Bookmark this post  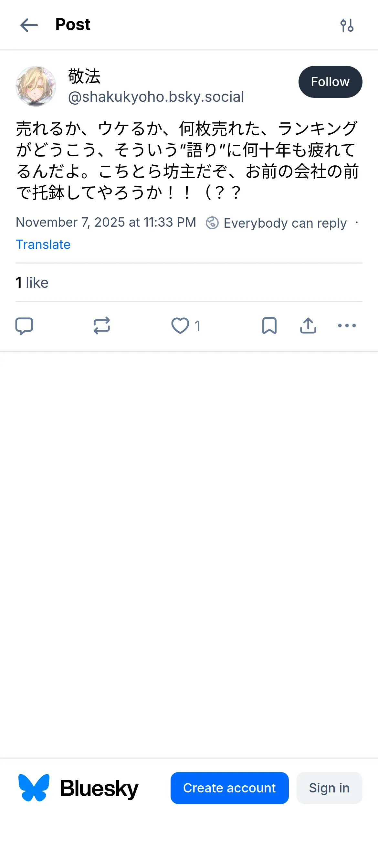click(269, 326)
